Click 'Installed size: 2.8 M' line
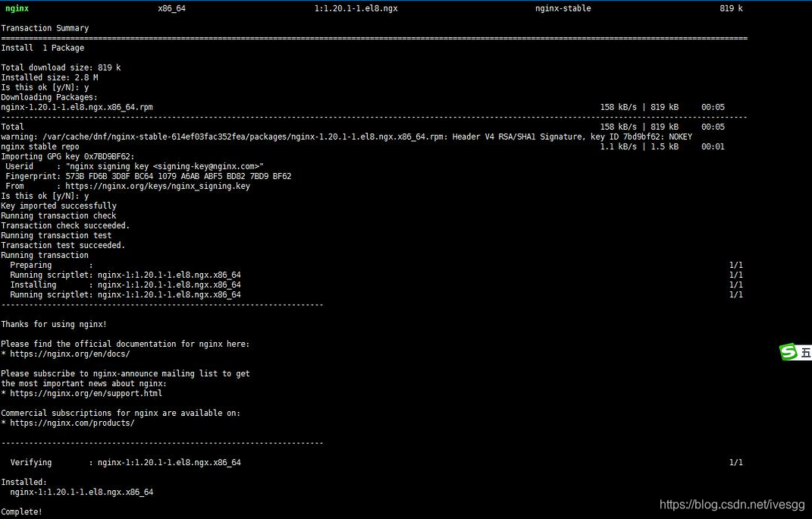 49,77
